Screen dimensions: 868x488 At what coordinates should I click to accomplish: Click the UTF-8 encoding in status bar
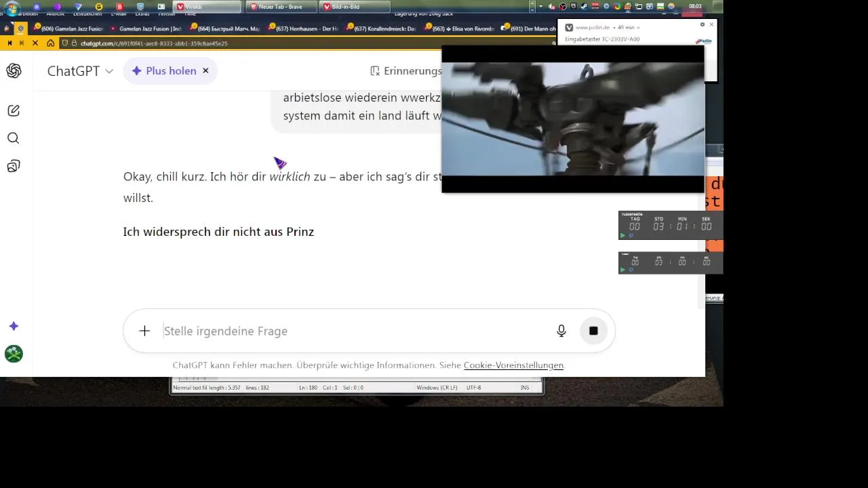[474, 388]
